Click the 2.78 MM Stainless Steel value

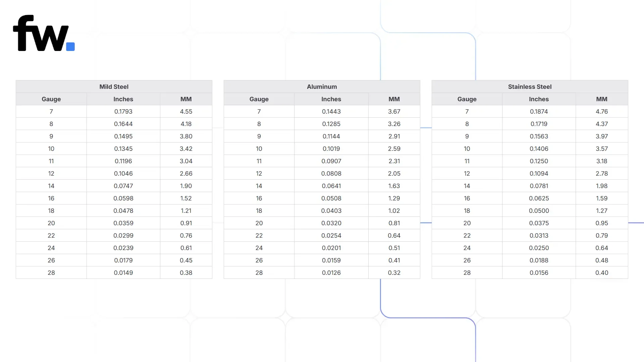coord(602,173)
